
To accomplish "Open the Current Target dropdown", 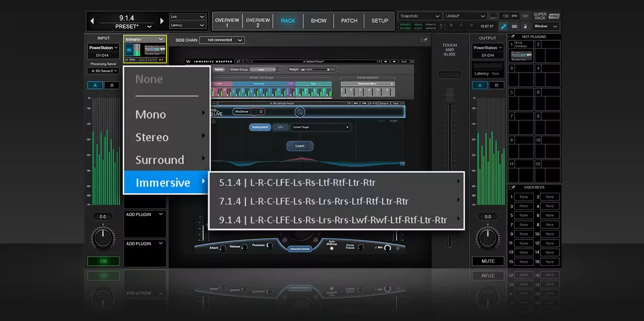I will (320, 127).
